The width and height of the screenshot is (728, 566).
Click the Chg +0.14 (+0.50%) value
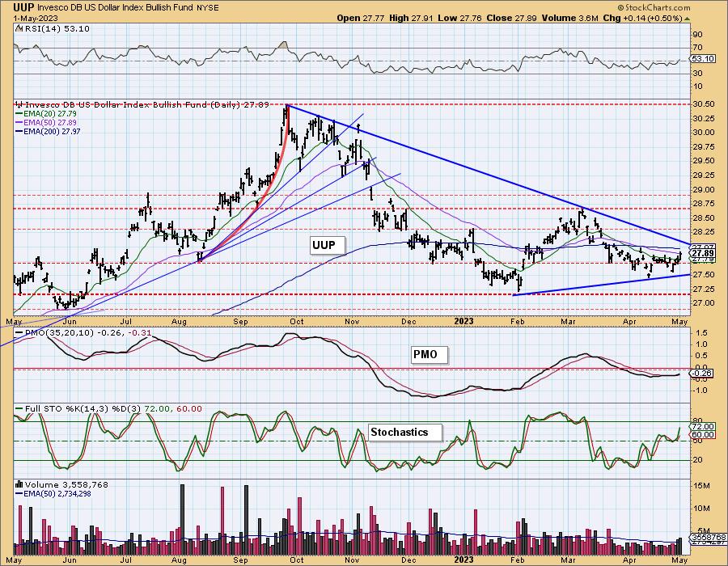point(642,18)
